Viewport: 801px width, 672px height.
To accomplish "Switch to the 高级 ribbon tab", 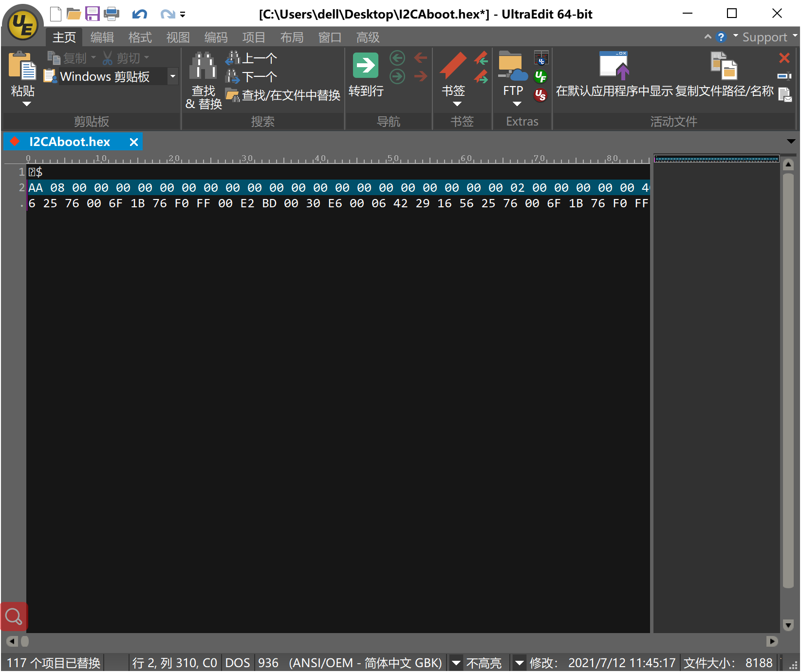I will pyautogui.click(x=368, y=37).
